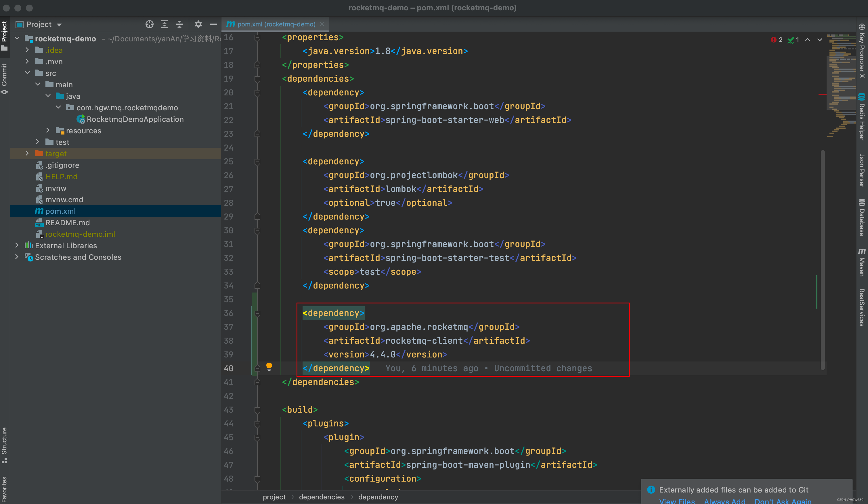The image size is (868, 504).
Task: Collapse the rocketmq-demo root node
Action: (17, 39)
